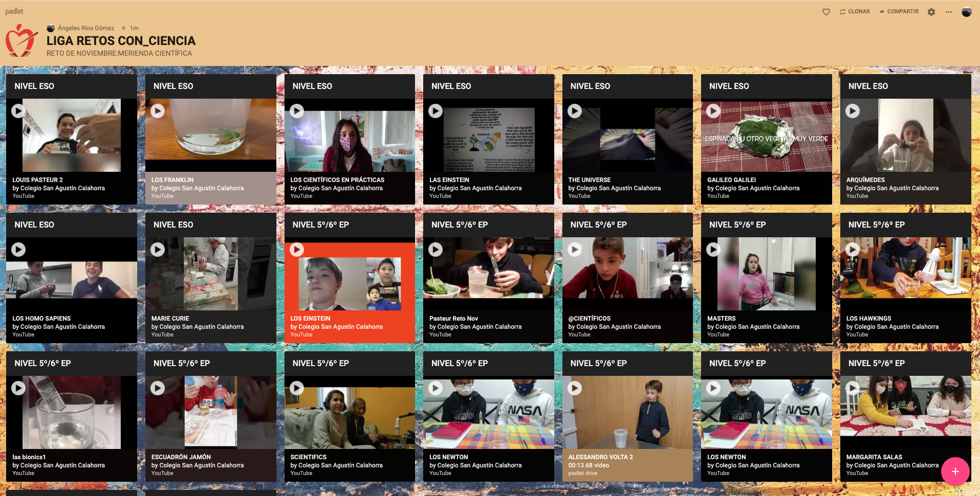Select the MARGARITA SALAS video thumbnail
980x496 pixels.
point(905,409)
